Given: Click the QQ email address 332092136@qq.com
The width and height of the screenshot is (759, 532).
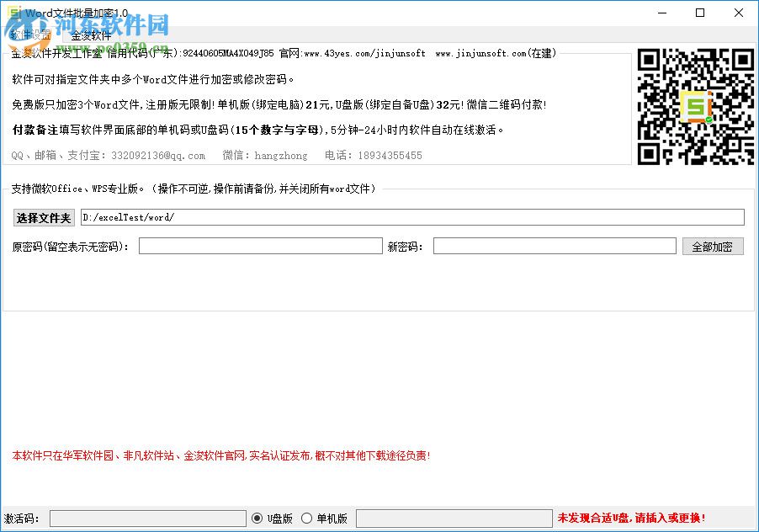Looking at the screenshot, I should (161, 155).
